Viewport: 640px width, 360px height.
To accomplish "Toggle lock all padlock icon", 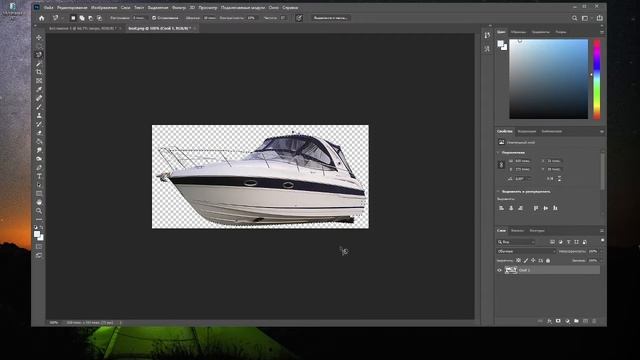I will coord(548,260).
